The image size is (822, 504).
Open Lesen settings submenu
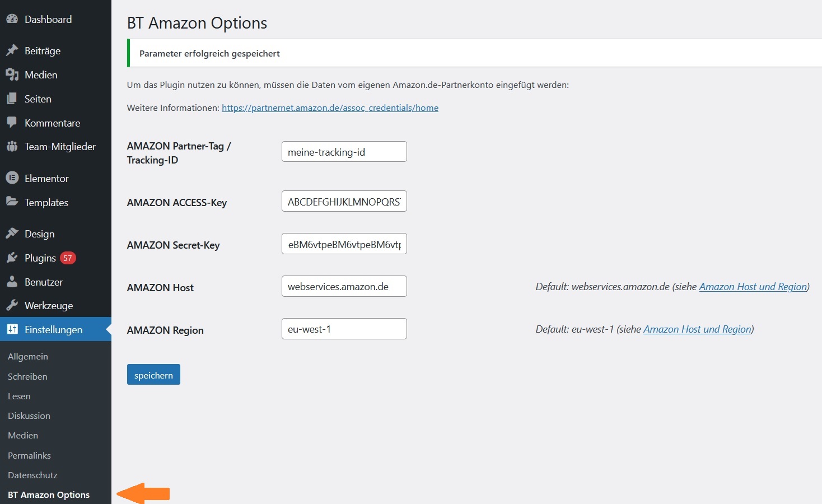coord(19,396)
